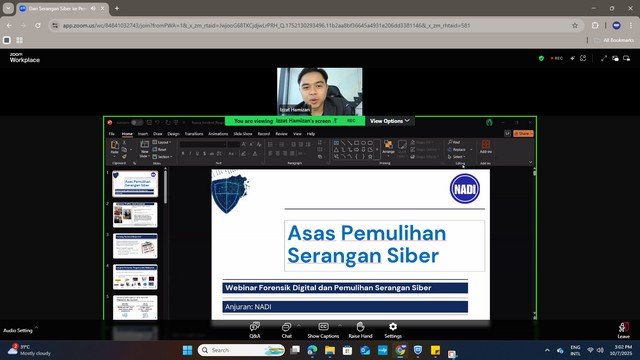The width and height of the screenshot is (640, 360).
Task: Open Zoom Settings gear
Action: 393,330
